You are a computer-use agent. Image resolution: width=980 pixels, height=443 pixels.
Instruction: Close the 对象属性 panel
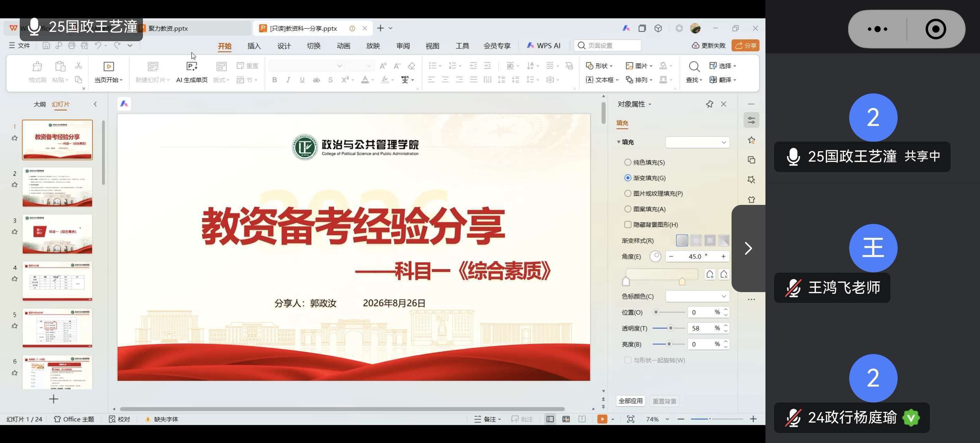724,104
